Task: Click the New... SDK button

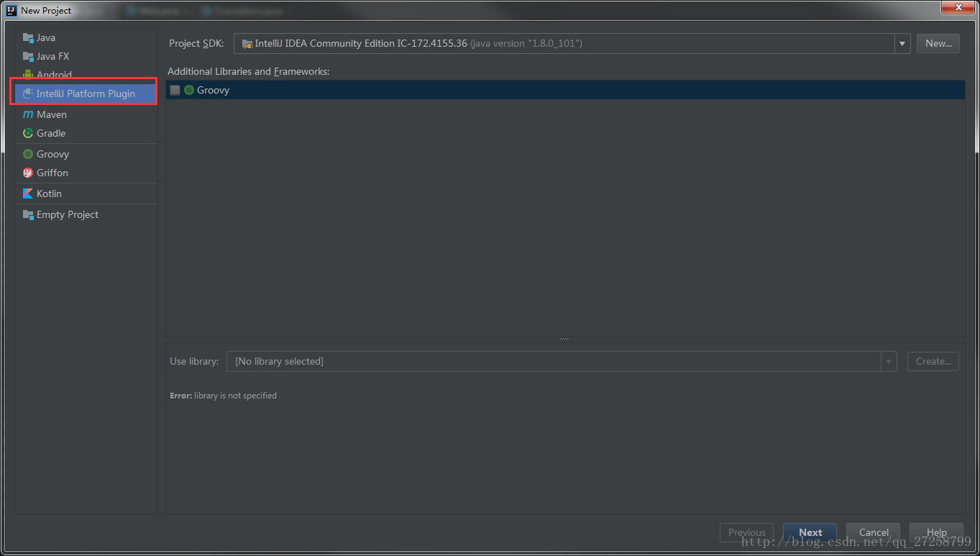Action: coord(938,43)
